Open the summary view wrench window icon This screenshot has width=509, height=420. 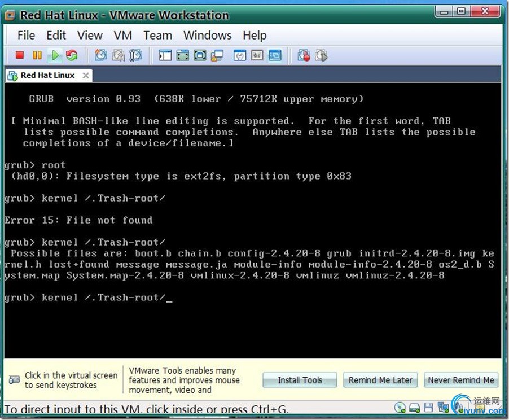[240, 55]
